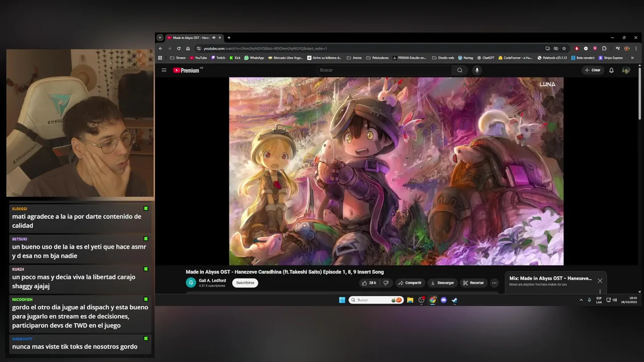Image resolution: width=644 pixels, height=362 pixels.
Task: Open Chrome extensions puzzle icon
Action: coord(604,48)
